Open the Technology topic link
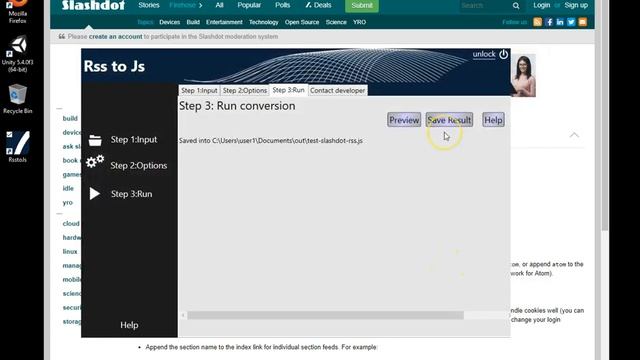 (264, 22)
